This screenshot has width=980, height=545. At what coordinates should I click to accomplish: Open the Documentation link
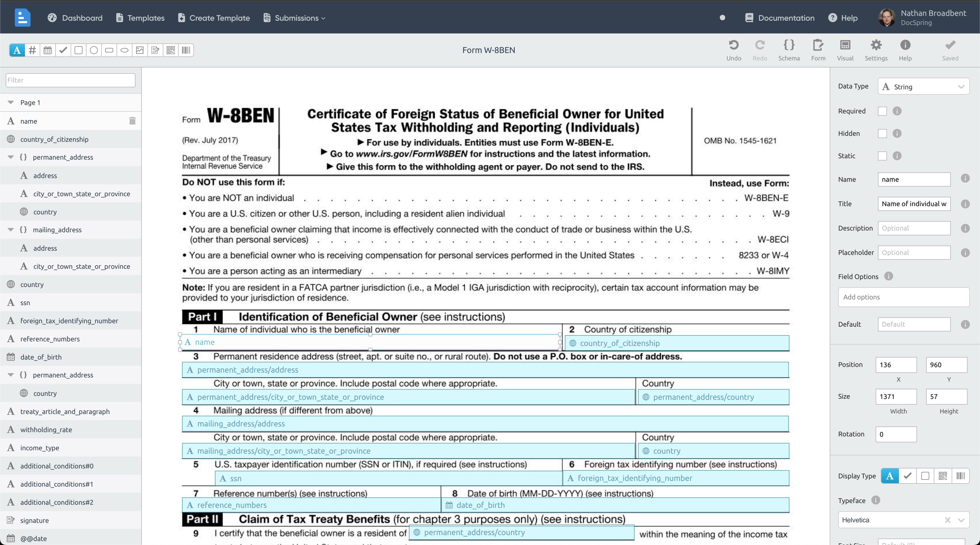coord(780,18)
